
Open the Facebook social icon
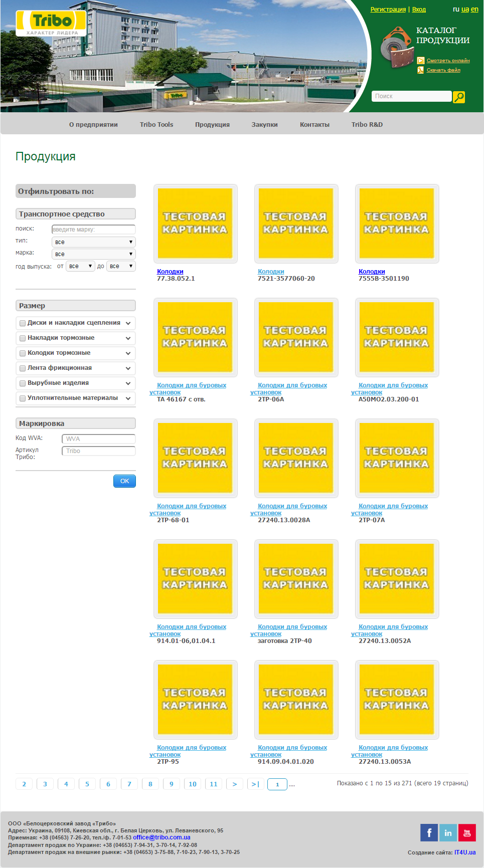tap(429, 832)
